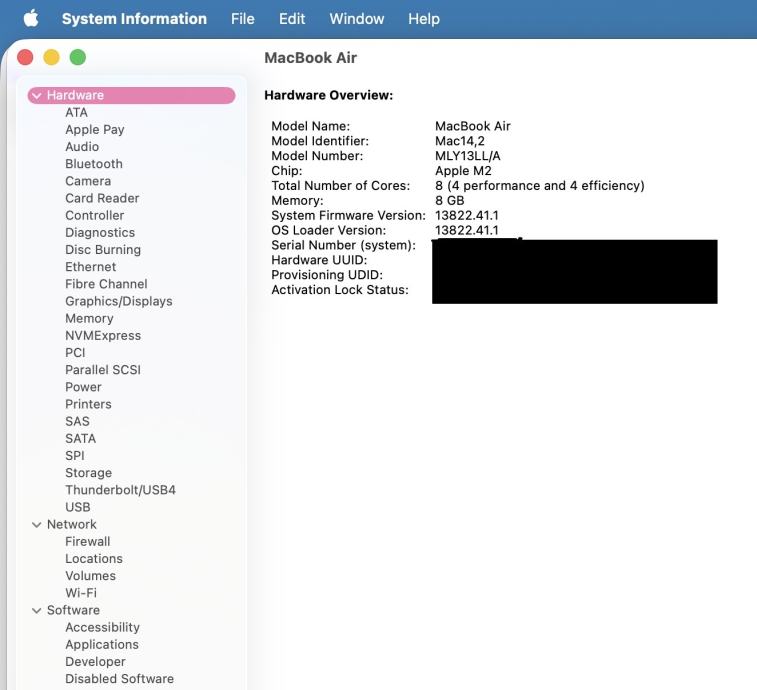Collapse the Software section chevron
The height and width of the screenshot is (690, 757).
click(x=36, y=610)
